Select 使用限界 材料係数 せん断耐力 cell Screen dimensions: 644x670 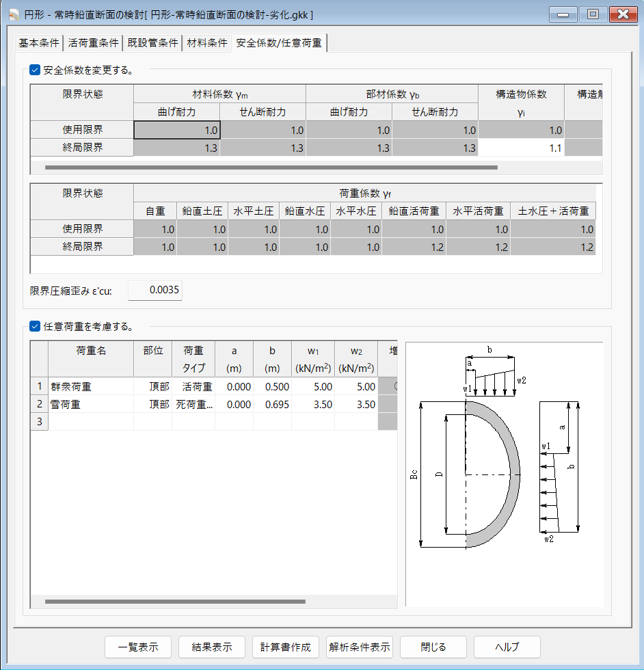263,130
